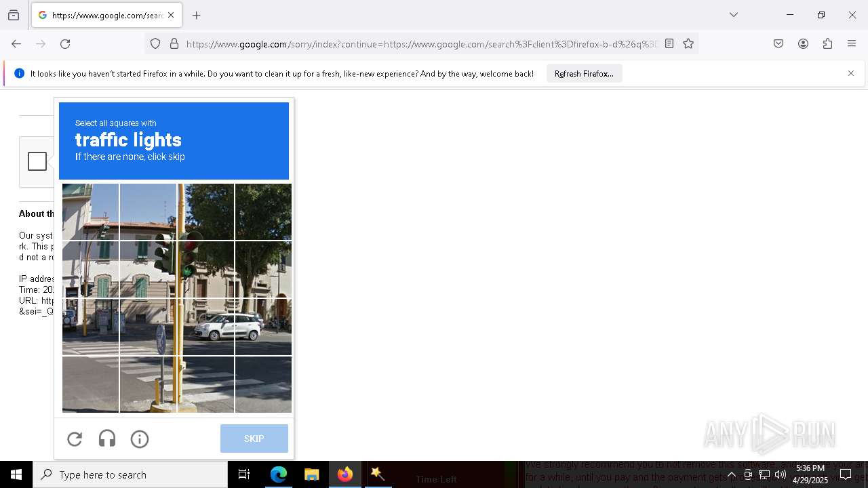Screen dimensions: 868x488
Task: Save page to Pocket
Action: pyautogui.click(x=778, y=44)
